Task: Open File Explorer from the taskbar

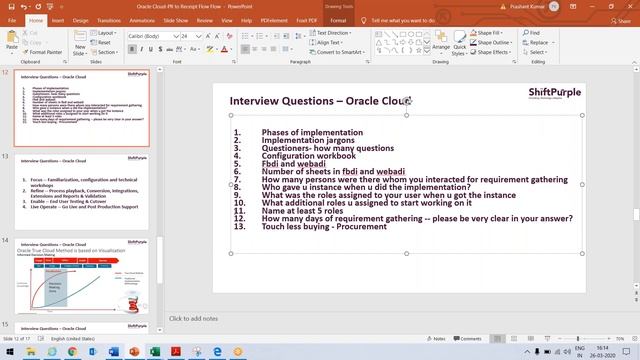Action: coord(31,351)
